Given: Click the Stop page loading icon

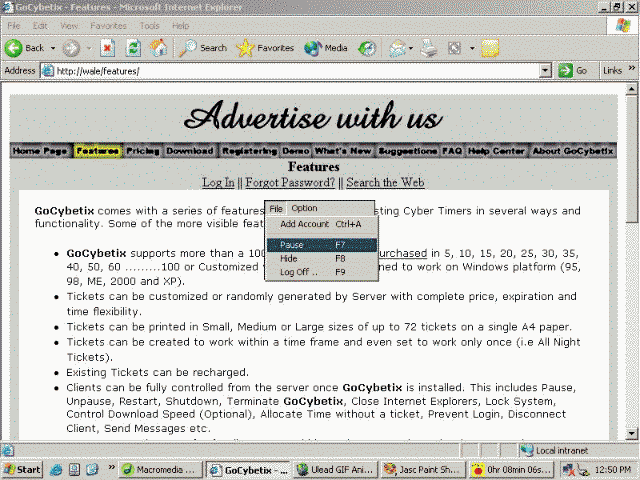Looking at the screenshot, I should [107, 48].
